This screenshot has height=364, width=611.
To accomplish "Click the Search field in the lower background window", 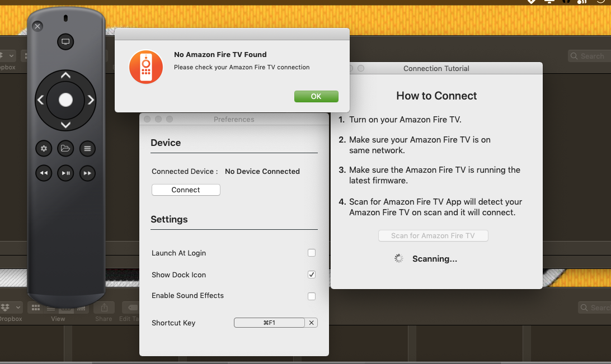I will [595, 308].
